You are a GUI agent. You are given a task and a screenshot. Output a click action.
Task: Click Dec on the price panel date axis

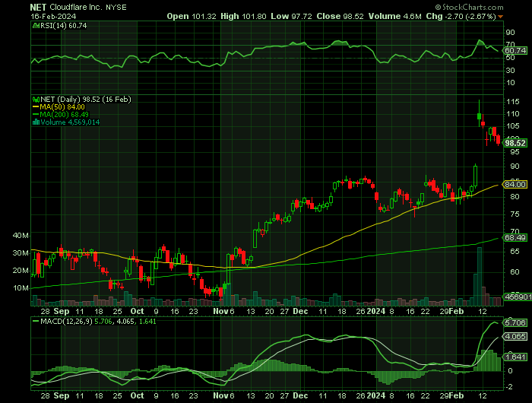pos(300,311)
